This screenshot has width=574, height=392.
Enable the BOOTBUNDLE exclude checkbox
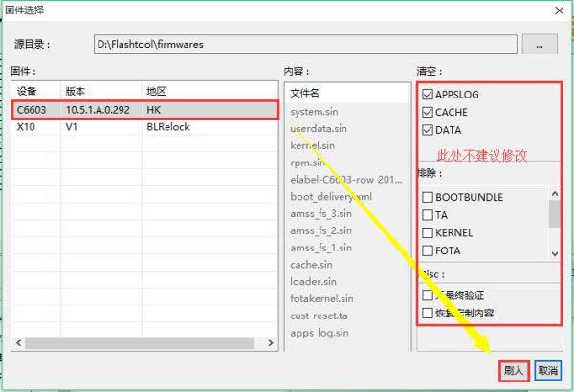(x=427, y=197)
